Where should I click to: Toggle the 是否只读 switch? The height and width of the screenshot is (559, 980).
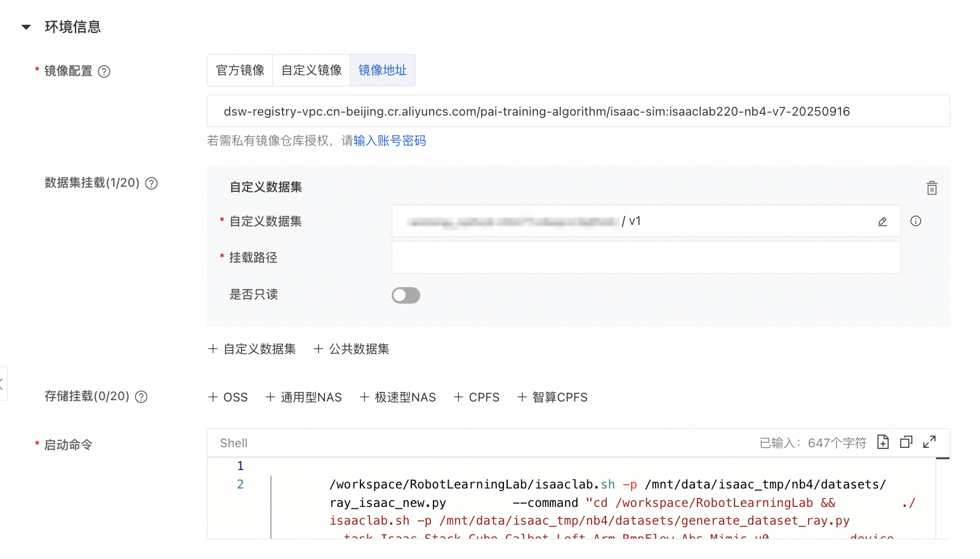click(x=406, y=295)
